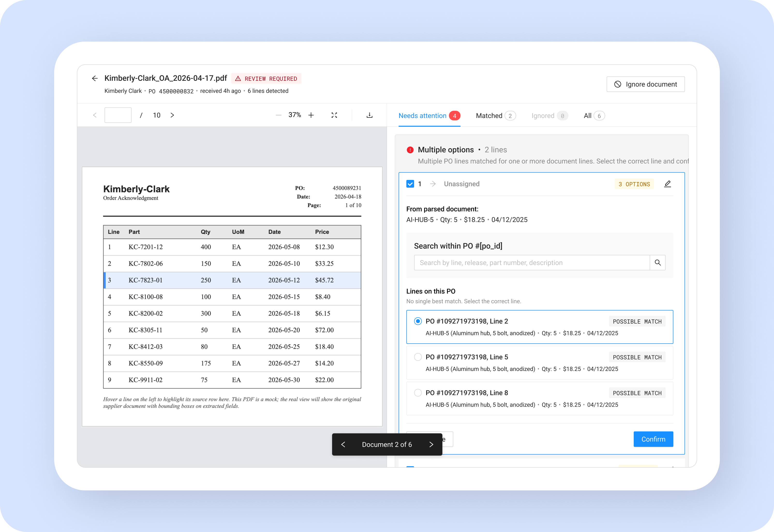
Task: Select PDF row for part KC-7201-12
Action: 232,247
